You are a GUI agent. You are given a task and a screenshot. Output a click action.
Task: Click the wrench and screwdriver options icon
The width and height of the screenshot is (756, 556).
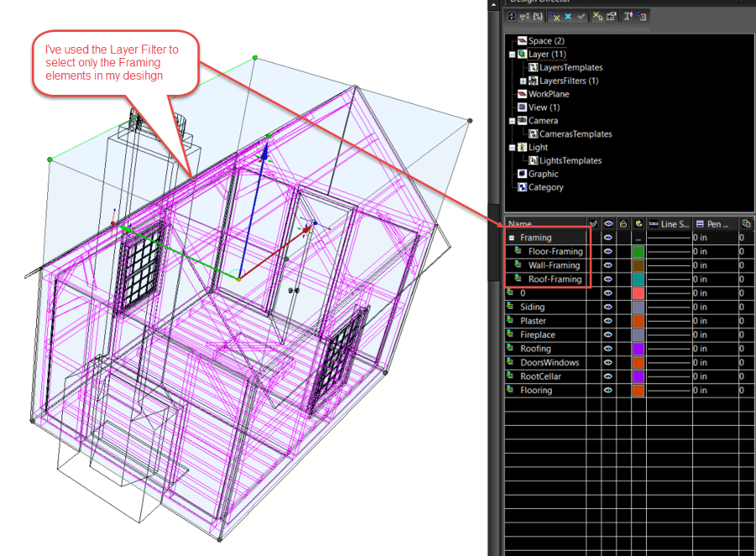tap(627, 17)
